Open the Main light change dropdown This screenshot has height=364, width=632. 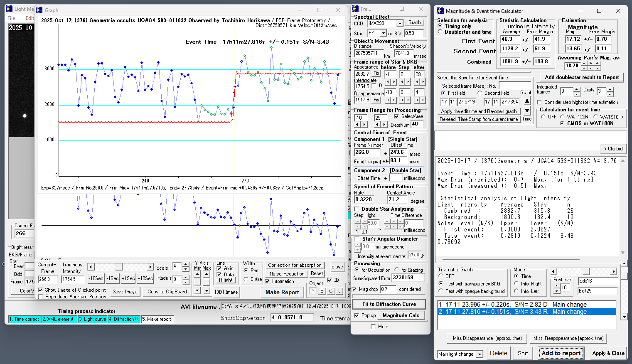pos(480,354)
